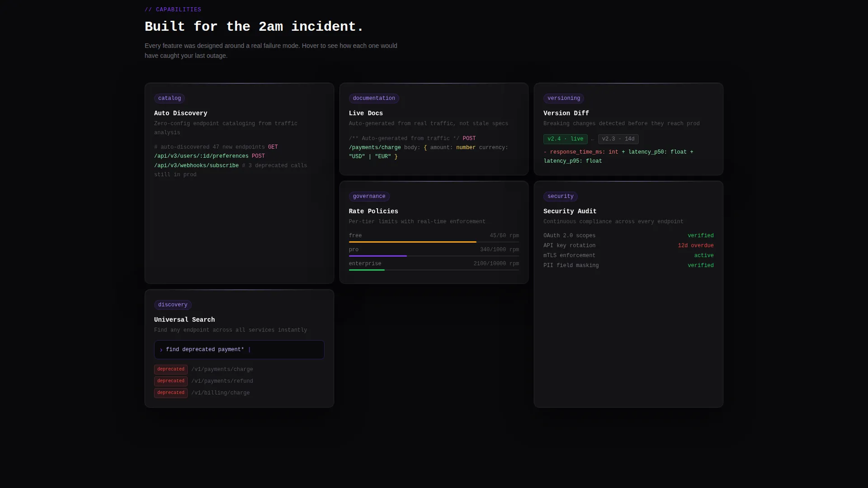Click the 'find deprecated payment*' search field

click(239, 350)
